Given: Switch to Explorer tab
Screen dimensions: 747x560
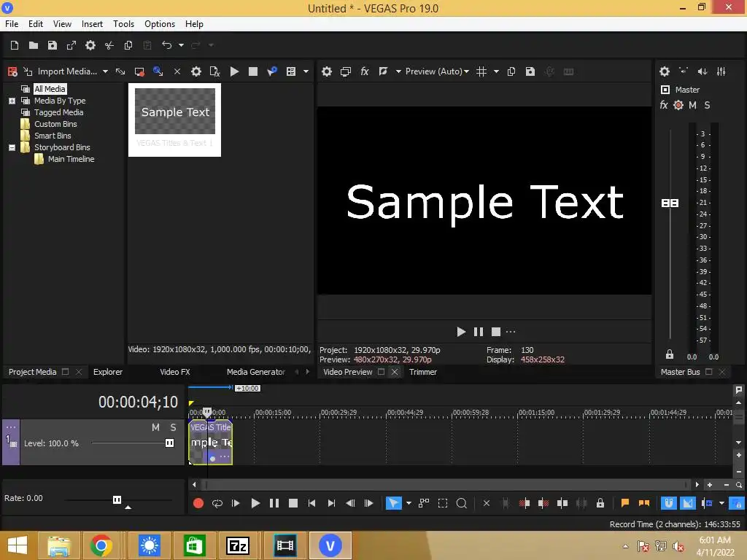Looking at the screenshot, I should click(108, 372).
